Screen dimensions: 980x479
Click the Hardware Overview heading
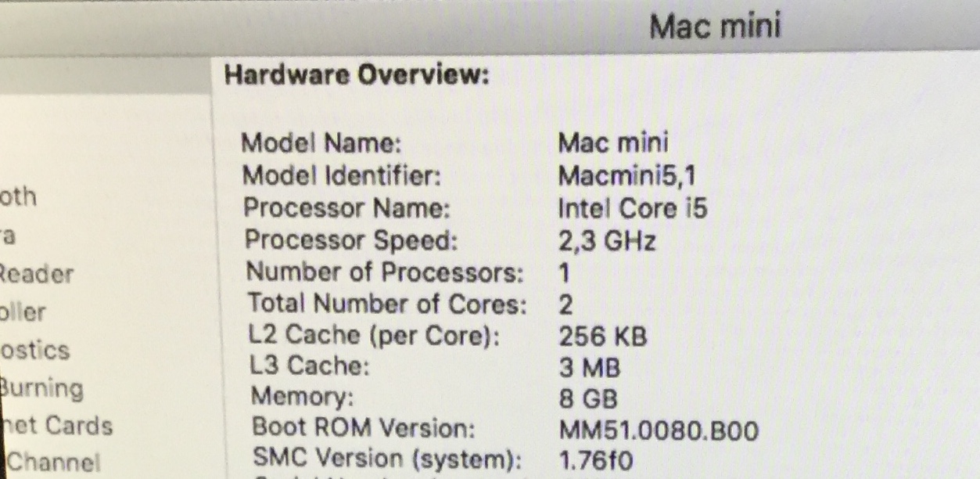coord(357,75)
